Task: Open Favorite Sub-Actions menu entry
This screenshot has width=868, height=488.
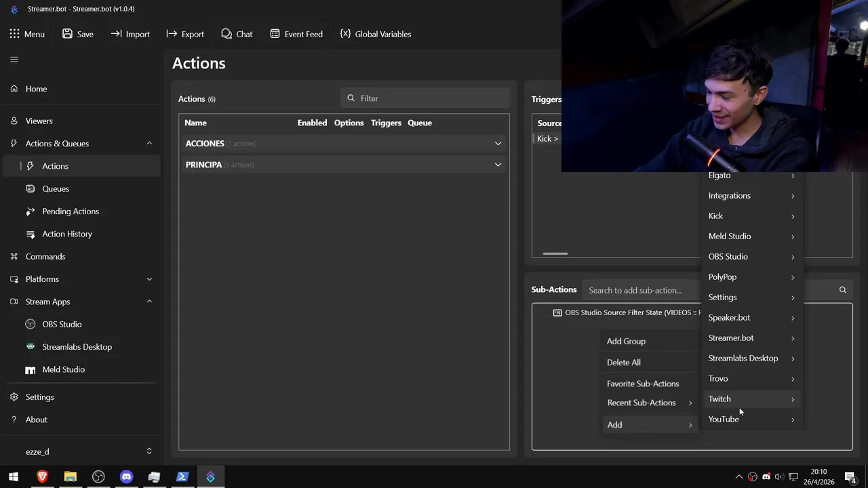Action: point(650,384)
